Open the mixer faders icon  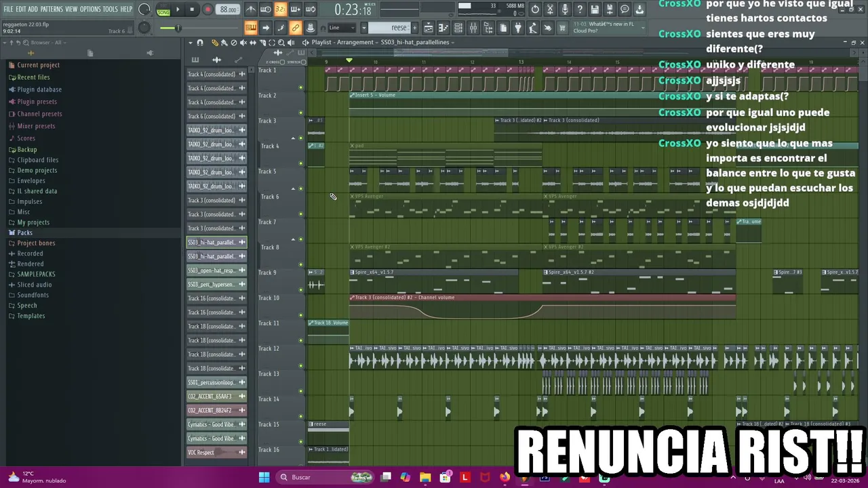pos(473,28)
